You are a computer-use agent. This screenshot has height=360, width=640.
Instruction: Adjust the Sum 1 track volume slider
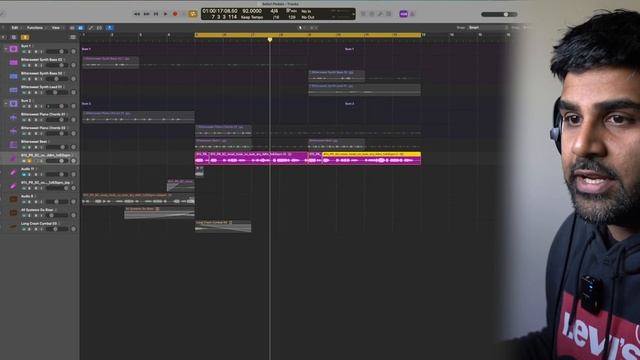point(57,52)
